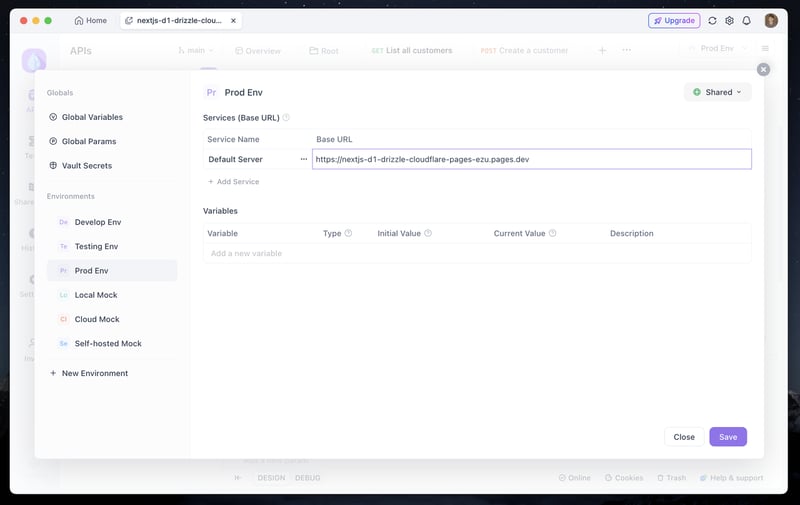Click the Add Service link
Screen dimensions: 800x505
pyautogui.click(x=234, y=182)
